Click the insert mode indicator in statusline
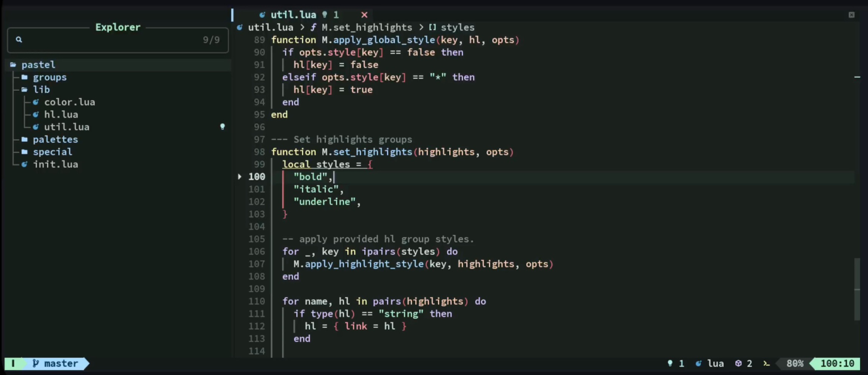Screen dimensions: 868x375 [x=13, y=363]
